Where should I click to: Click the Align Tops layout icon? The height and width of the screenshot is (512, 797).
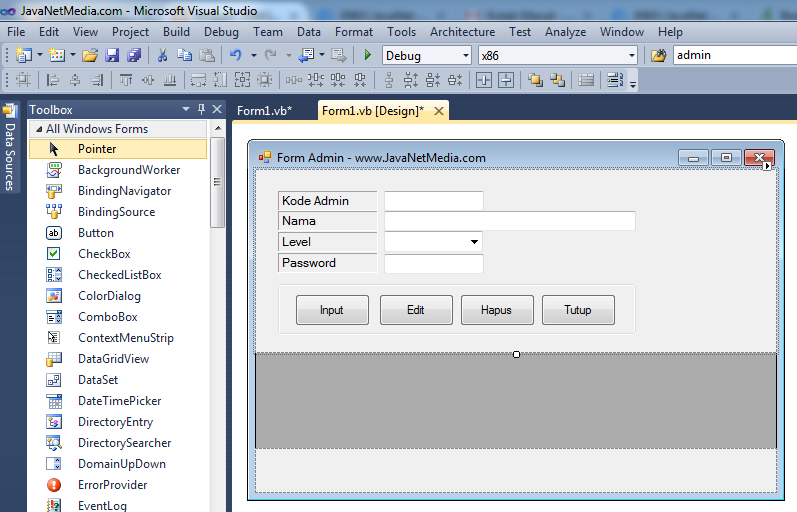click(126, 80)
